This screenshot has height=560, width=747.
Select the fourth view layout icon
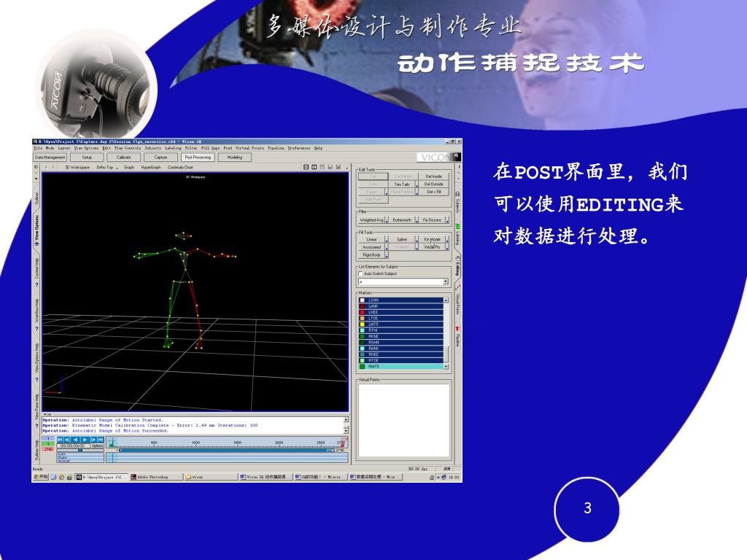tap(330, 167)
